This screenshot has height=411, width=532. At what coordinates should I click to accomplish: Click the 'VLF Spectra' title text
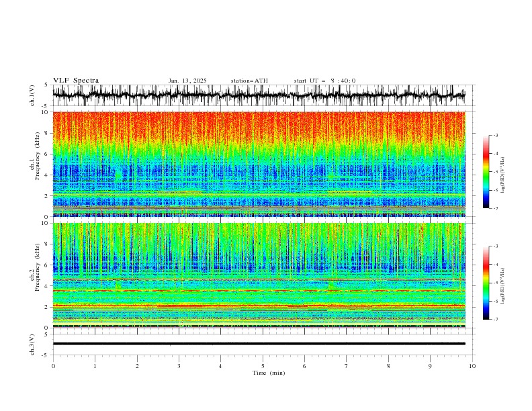pyautogui.click(x=76, y=81)
